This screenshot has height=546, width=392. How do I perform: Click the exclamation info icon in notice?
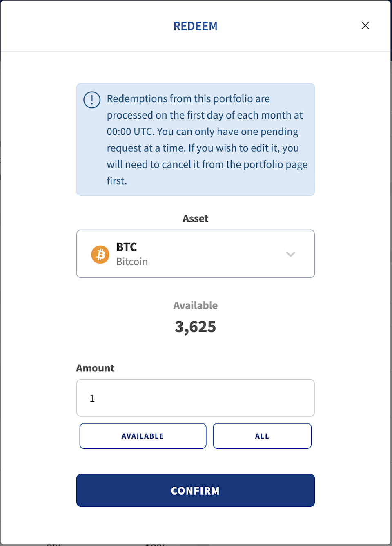[92, 100]
